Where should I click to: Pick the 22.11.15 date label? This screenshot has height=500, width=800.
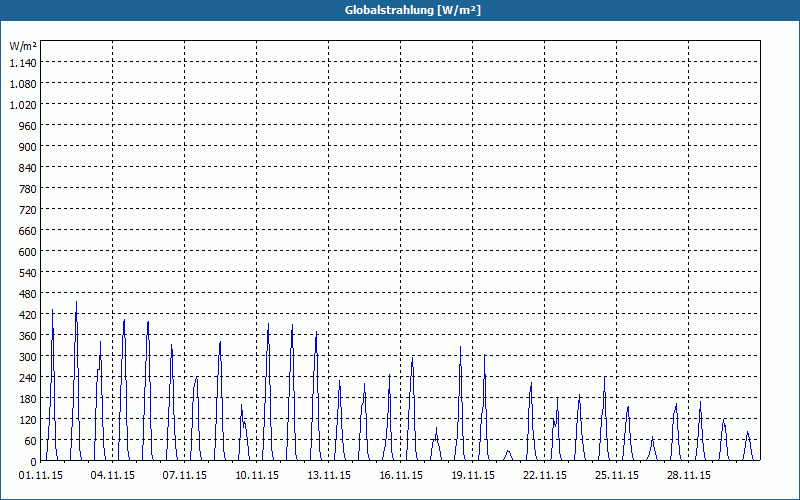(x=544, y=476)
